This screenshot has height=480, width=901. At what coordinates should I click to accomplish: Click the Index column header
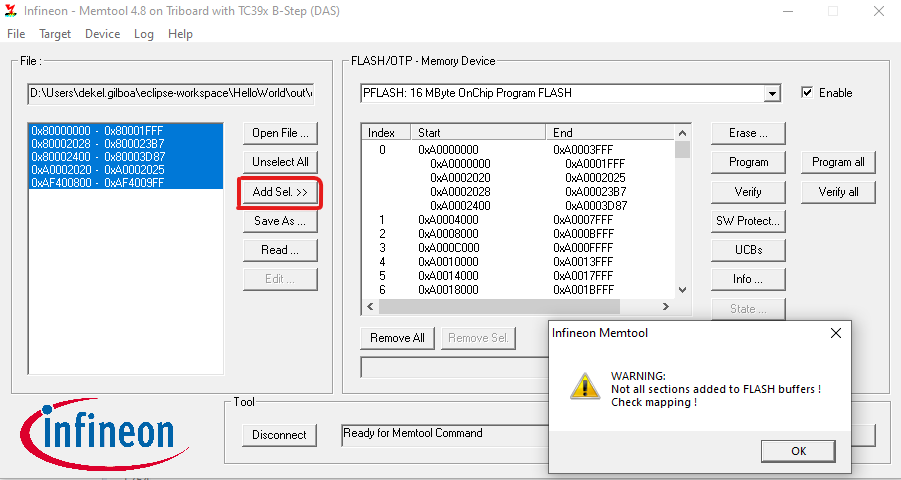point(386,133)
